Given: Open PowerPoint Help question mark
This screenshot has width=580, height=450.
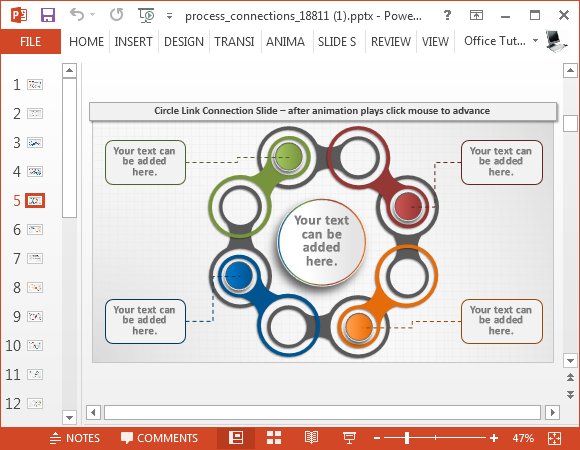Looking at the screenshot, I should pos(447,15).
